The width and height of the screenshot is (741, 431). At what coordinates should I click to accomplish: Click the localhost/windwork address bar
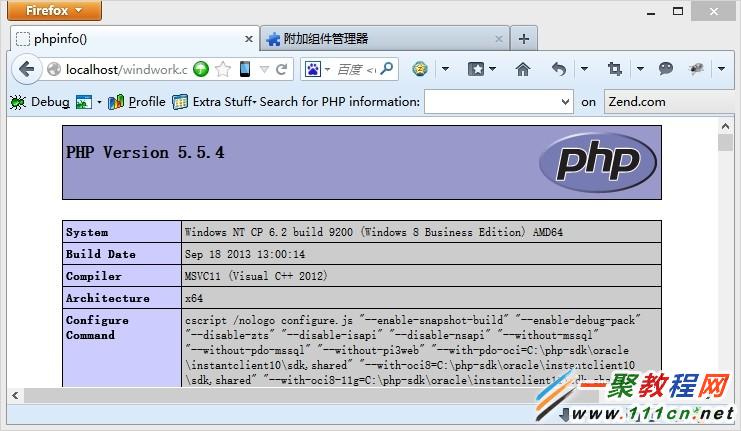pyautogui.click(x=127, y=69)
